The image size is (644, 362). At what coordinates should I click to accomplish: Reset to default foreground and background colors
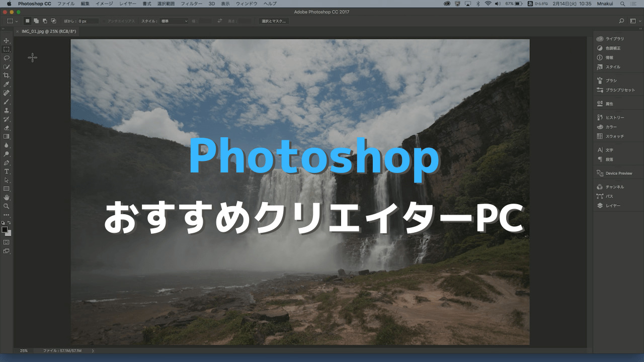point(4,223)
